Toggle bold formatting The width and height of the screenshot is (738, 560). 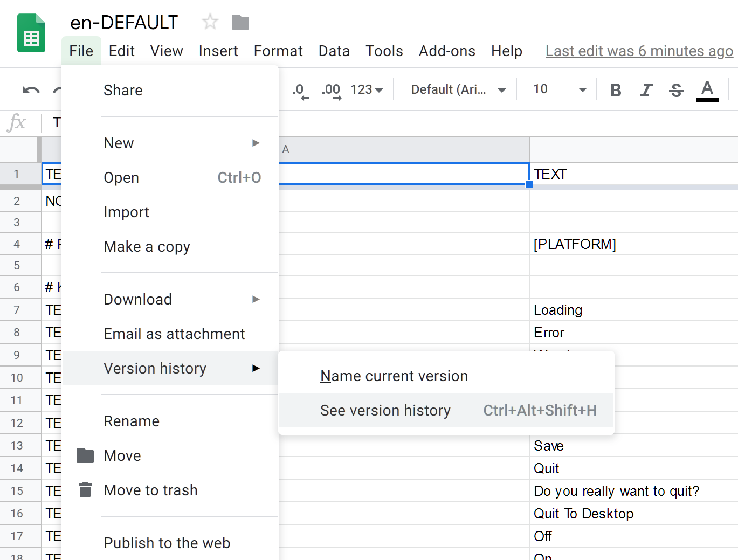(x=615, y=90)
